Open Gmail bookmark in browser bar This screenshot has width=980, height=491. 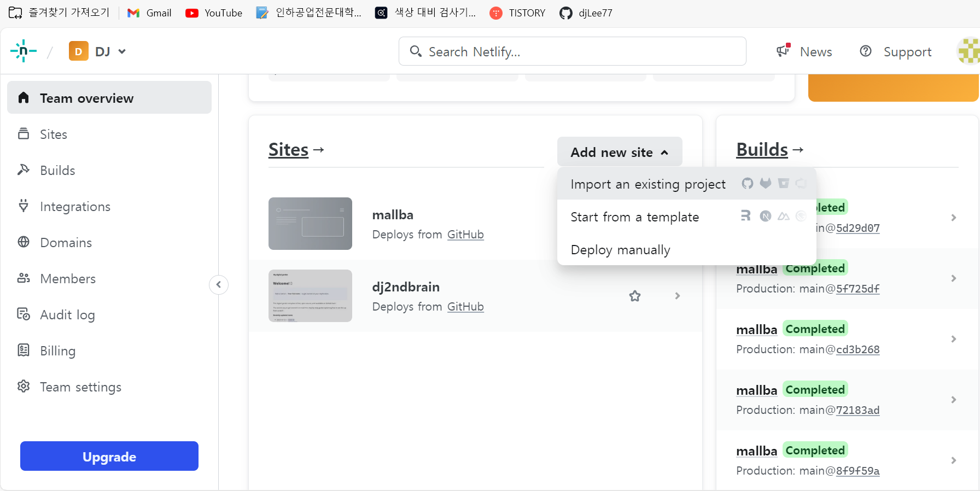[x=149, y=13]
